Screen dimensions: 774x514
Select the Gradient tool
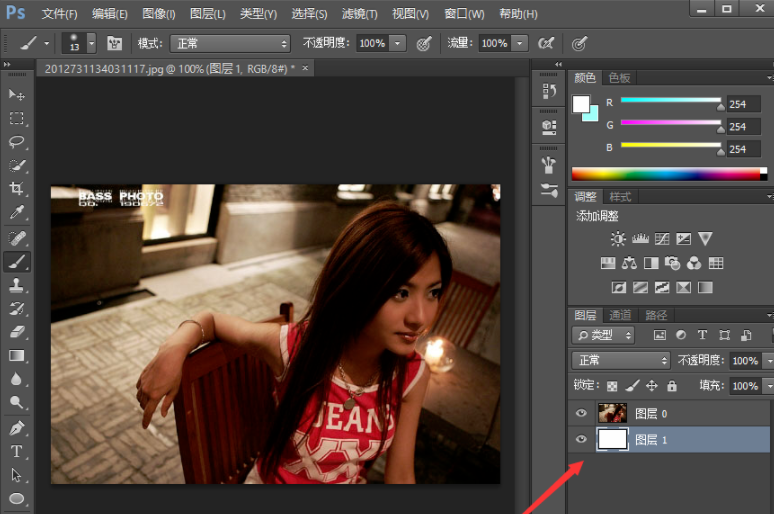point(17,356)
